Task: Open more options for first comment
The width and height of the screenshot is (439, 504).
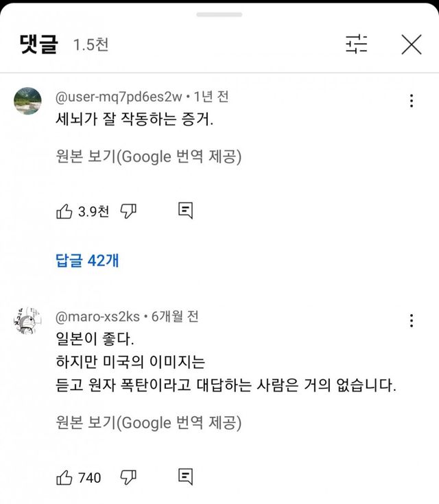Action: (x=412, y=101)
